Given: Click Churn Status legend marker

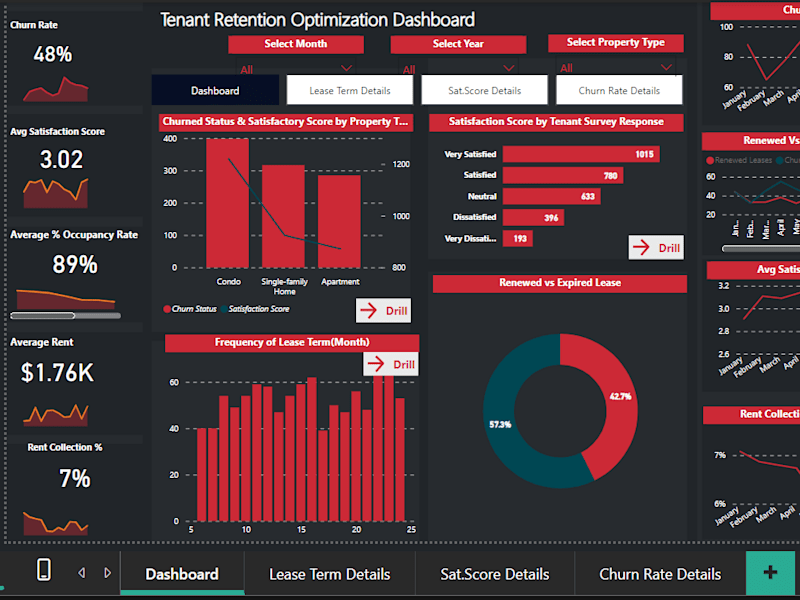Looking at the screenshot, I should (x=167, y=309).
